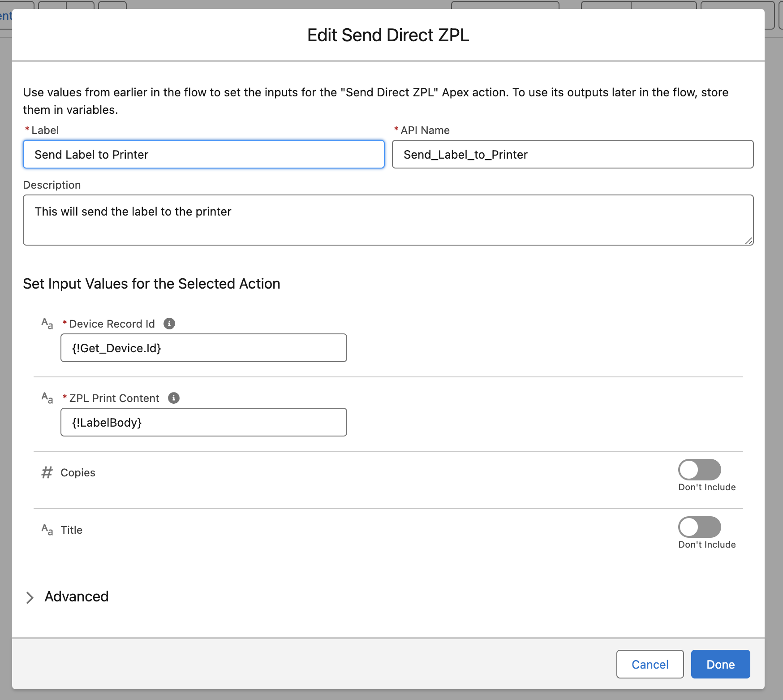Click the Don't Include label beside Copies
The height and width of the screenshot is (700, 783).
[706, 487]
